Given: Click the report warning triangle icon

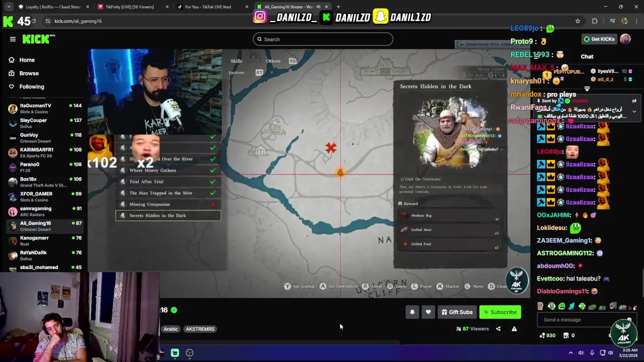Looking at the screenshot, I should coord(514,329).
